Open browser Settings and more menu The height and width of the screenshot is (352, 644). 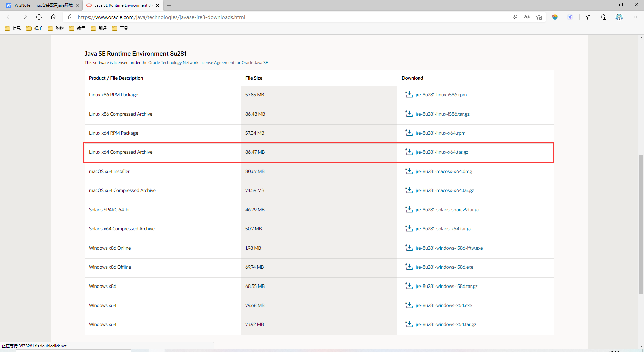pyautogui.click(x=634, y=17)
